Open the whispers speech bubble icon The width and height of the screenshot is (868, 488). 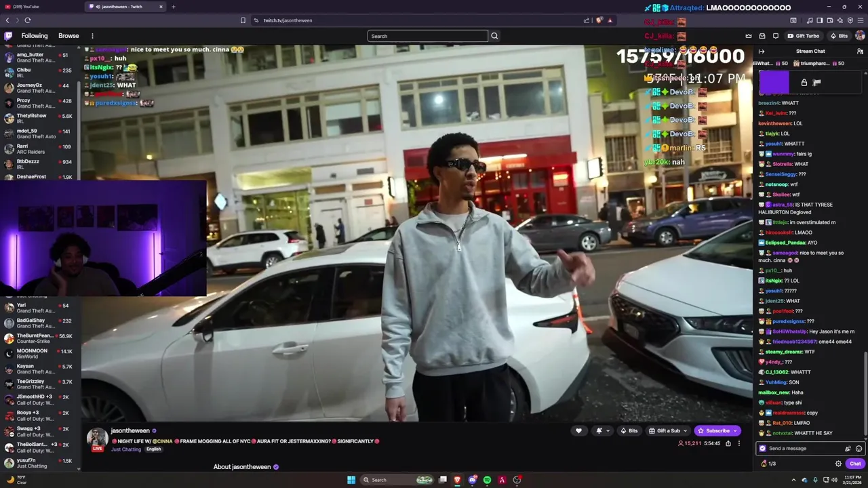point(776,36)
